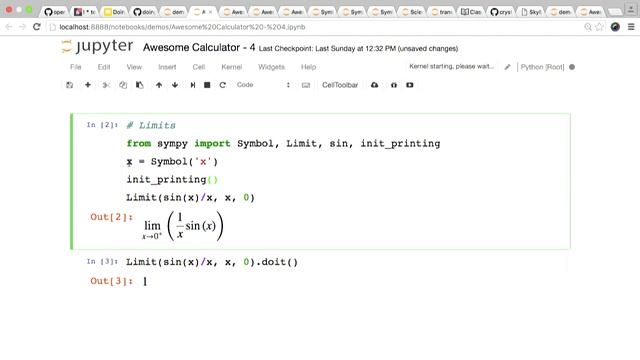Open the Insert menu
Viewport: 640px width, 360px height.
(x=167, y=67)
